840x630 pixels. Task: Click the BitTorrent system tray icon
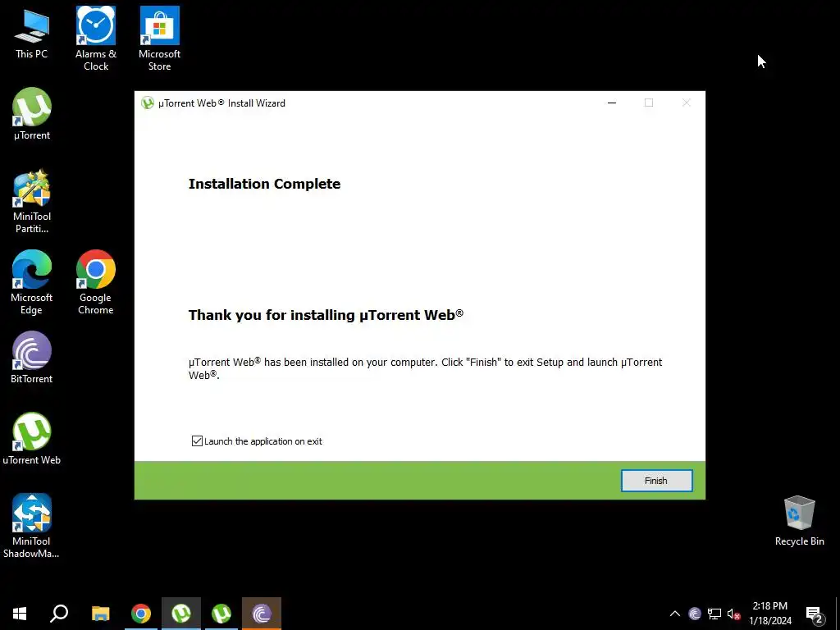(x=695, y=614)
